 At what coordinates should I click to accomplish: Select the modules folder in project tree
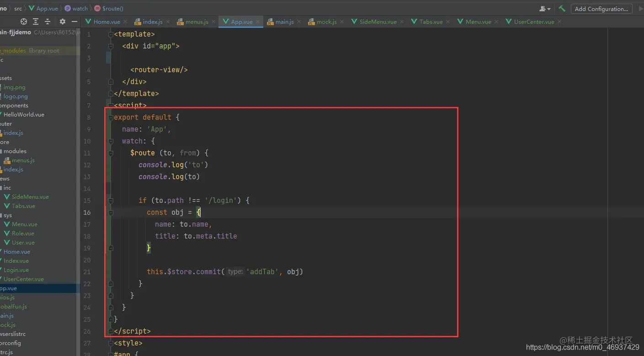[x=15, y=151]
